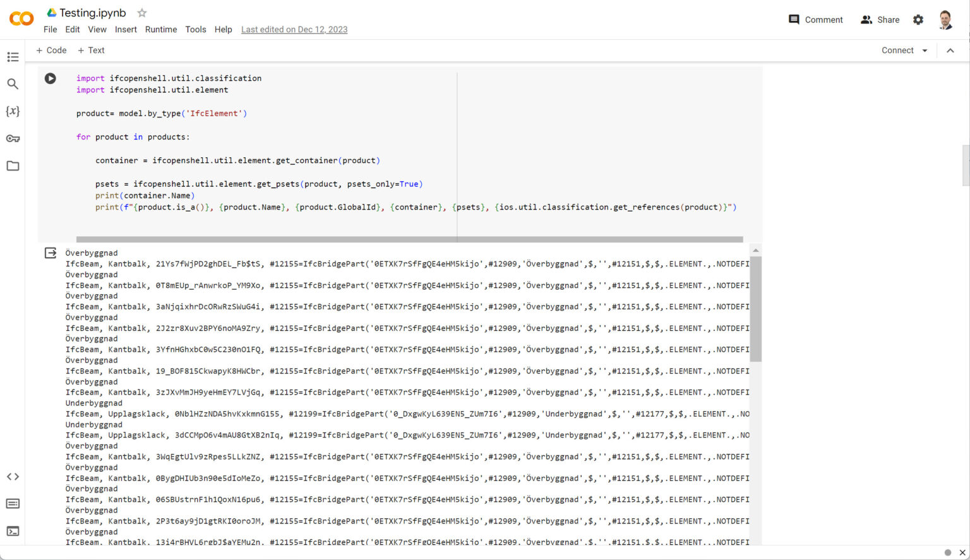Open a terminal from the sidebar

[13, 531]
